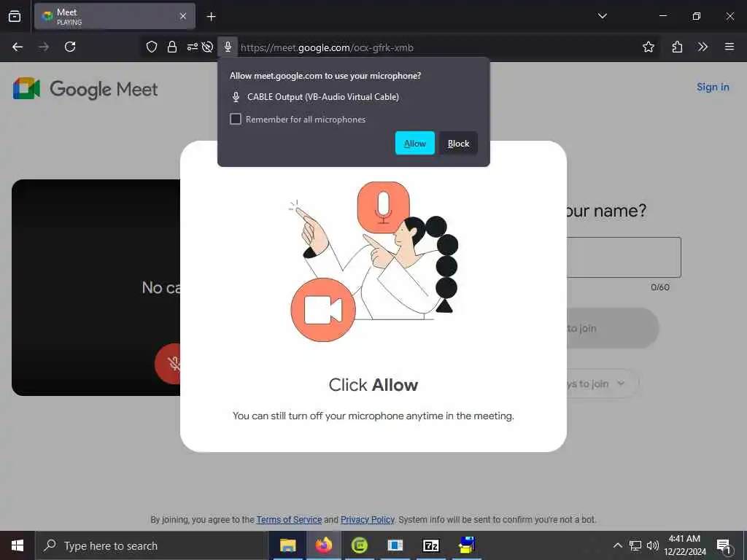Image resolution: width=747 pixels, height=560 pixels.
Task: Click the Sign in link
Action: (x=713, y=87)
